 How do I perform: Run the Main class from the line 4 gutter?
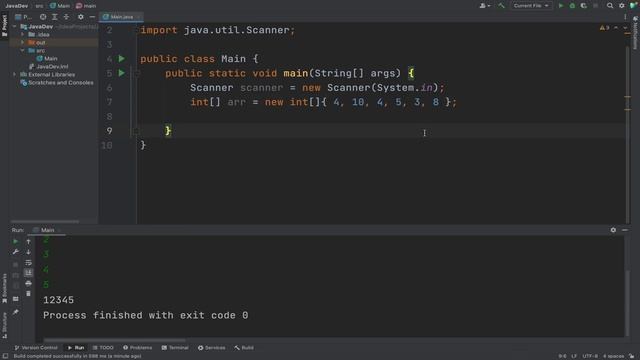pyautogui.click(x=122, y=59)
